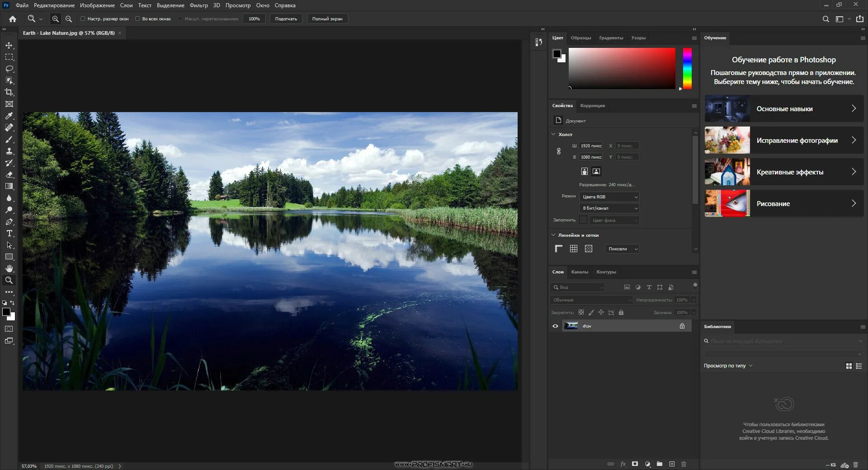Screen dimensions: 868x470
Task: Click the Home icon in options bar
Action: click(x=13, y=19)
